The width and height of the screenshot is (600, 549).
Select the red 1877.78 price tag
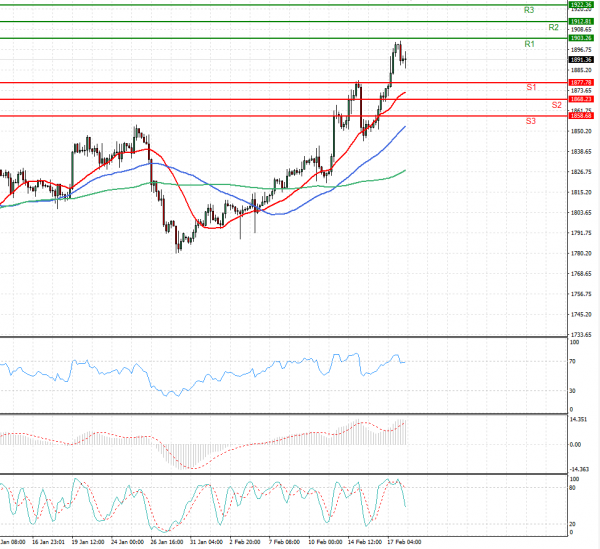click(x=581, y=83)
